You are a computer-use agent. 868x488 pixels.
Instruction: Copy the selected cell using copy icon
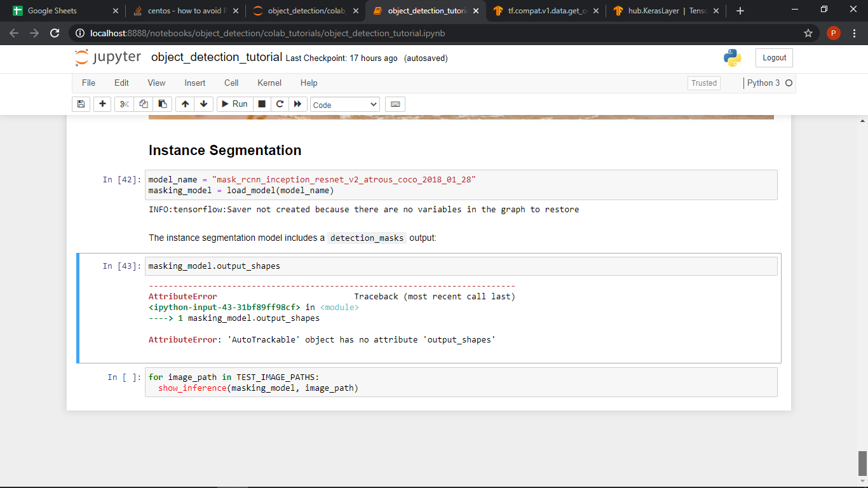tap(143, 104)
